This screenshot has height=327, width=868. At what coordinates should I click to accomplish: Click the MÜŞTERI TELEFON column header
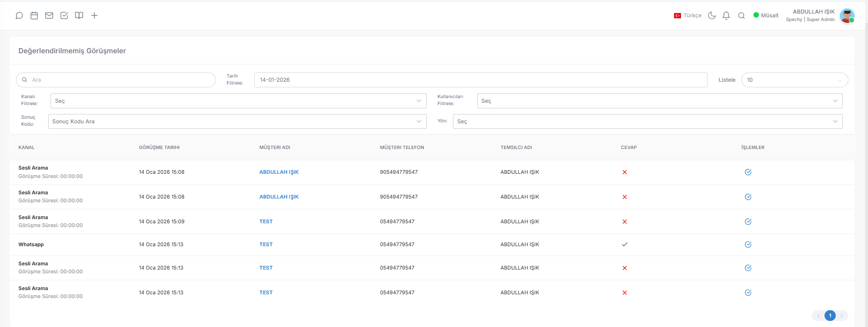pos(402,147)
